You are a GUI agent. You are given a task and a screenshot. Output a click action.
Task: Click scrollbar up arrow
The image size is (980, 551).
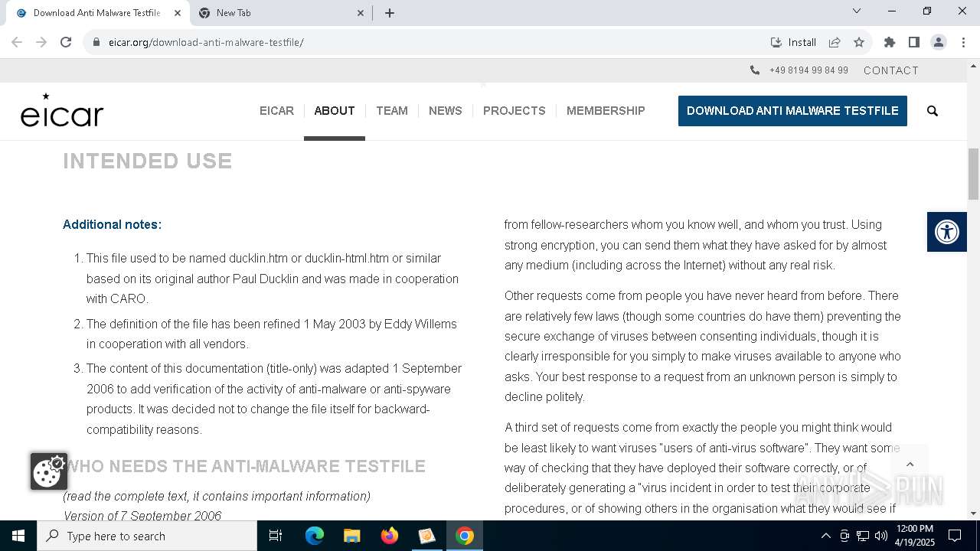click(x=974, y=65)
